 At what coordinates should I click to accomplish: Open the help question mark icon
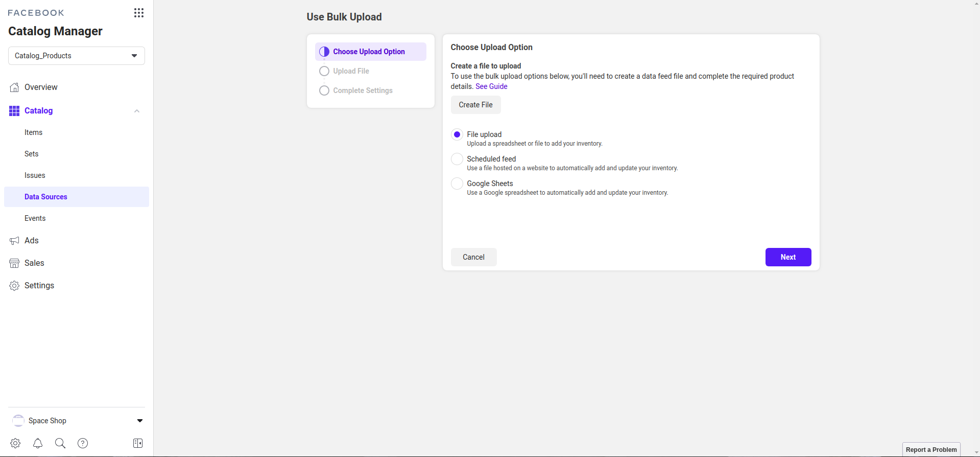83,443
